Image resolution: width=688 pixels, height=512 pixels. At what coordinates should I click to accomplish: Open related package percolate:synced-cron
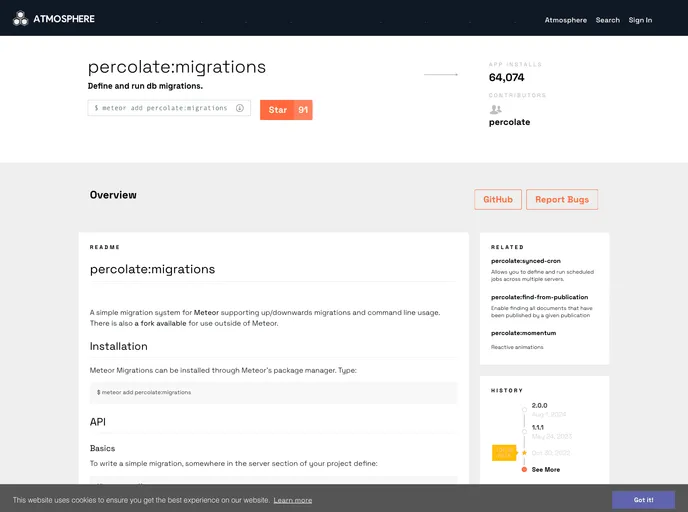[526, 261]
